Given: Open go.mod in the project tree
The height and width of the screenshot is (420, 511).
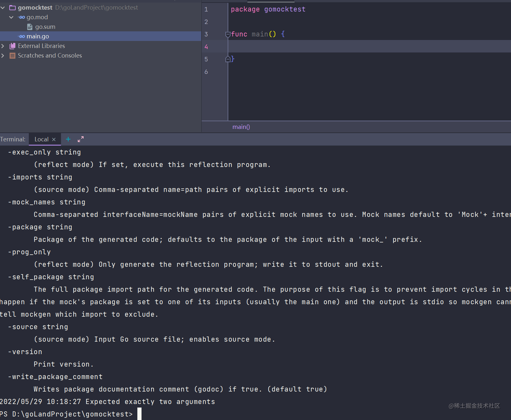Looking at the screenshot, I should 37,17.
